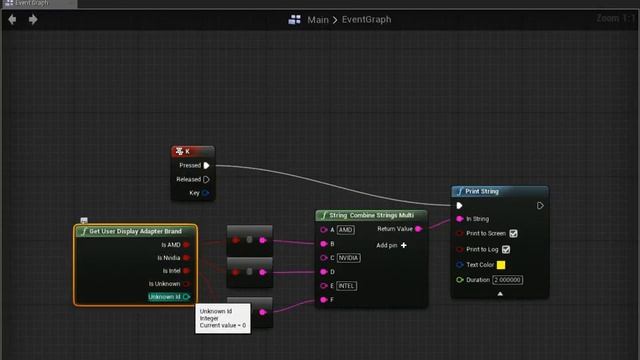Open Main in the breadcrumb
The image size is (640, 360).
tap(318, 20)
